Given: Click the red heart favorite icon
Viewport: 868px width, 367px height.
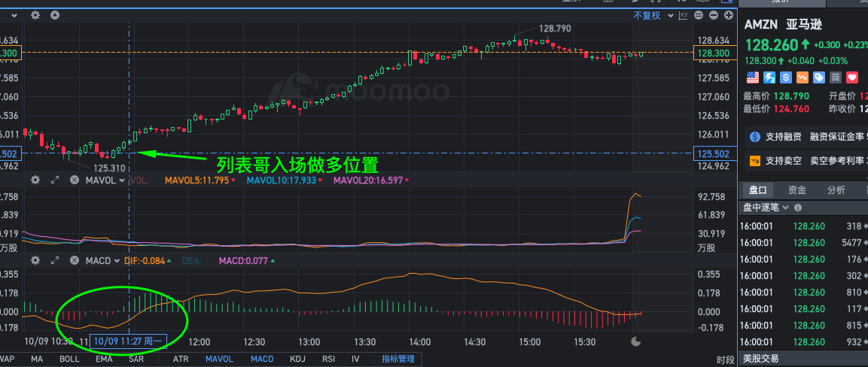Looking at the screenshot, I should pyautogui.click(x=852, y=77).
